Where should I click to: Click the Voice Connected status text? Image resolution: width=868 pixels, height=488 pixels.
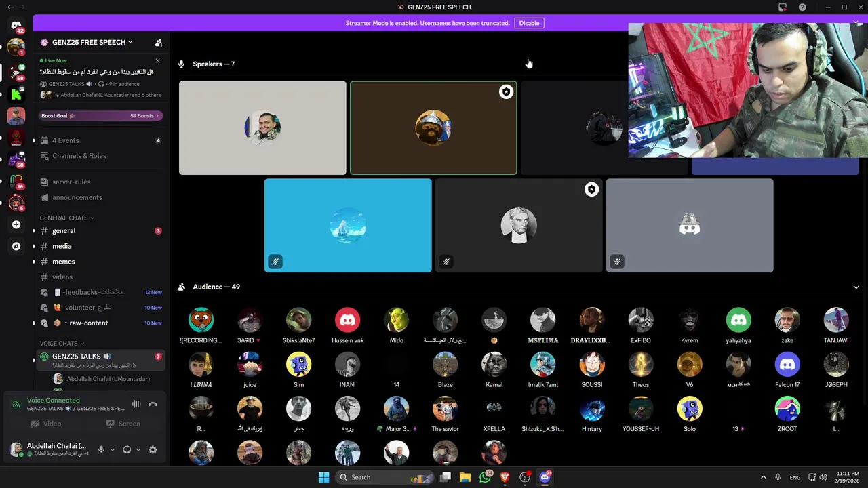(54, 400)
